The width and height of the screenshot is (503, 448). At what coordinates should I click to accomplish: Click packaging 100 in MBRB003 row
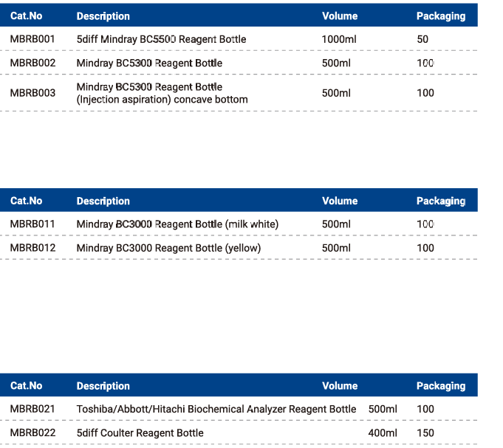click(x=425, y=93)
